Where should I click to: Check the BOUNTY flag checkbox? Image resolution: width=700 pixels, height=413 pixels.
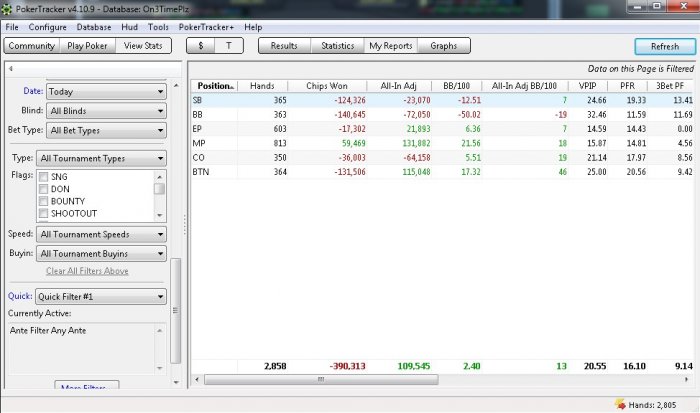tap(43, 201)
